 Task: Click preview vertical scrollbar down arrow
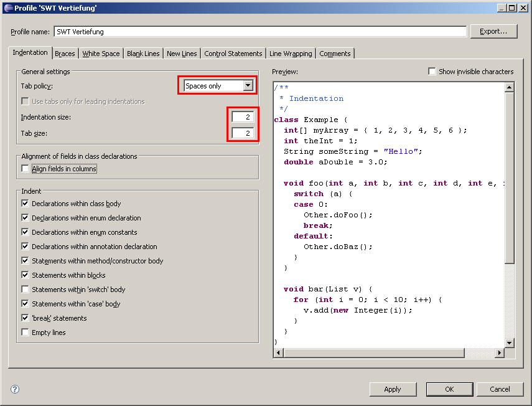click(x=509, y=343)
